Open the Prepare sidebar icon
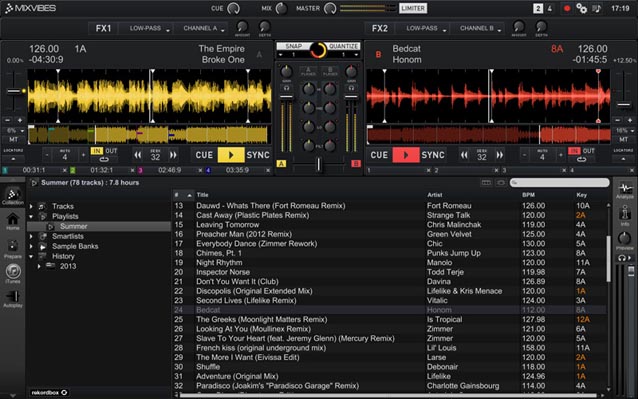 pos(13,249)
